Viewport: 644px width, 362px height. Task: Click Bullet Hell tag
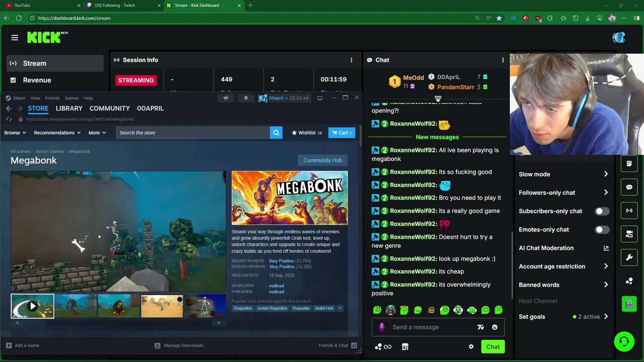pyautogui.click(x=324, y=308)
